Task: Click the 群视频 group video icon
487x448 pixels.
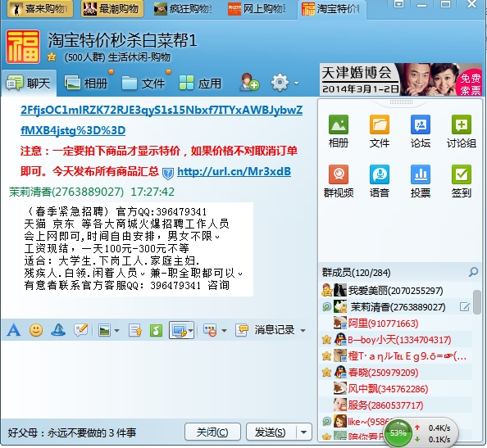Action: click(339, 181)
